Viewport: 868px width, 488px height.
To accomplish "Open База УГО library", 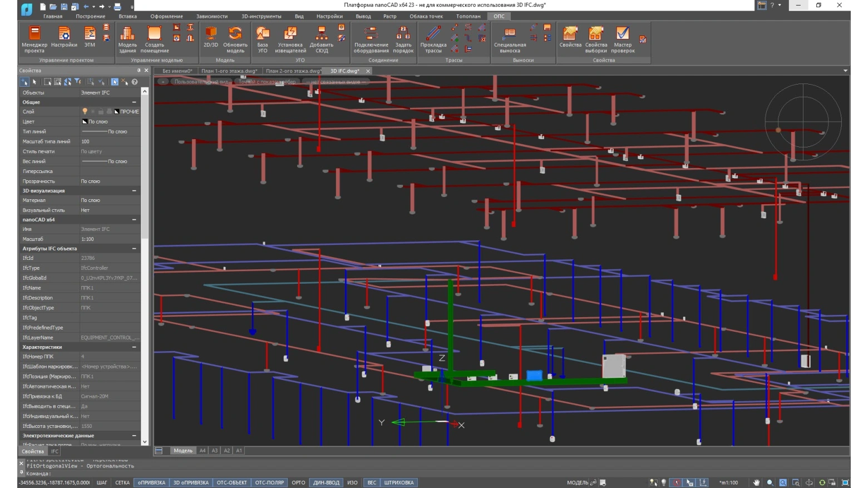I will (262, 39).
